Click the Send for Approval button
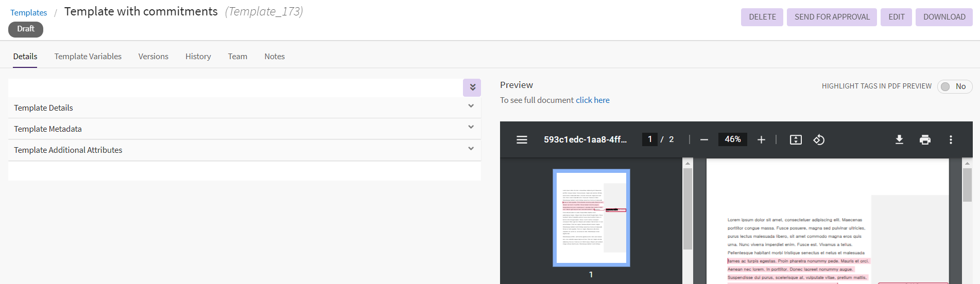Screen dimensions: 980x284 click(832, 17)
